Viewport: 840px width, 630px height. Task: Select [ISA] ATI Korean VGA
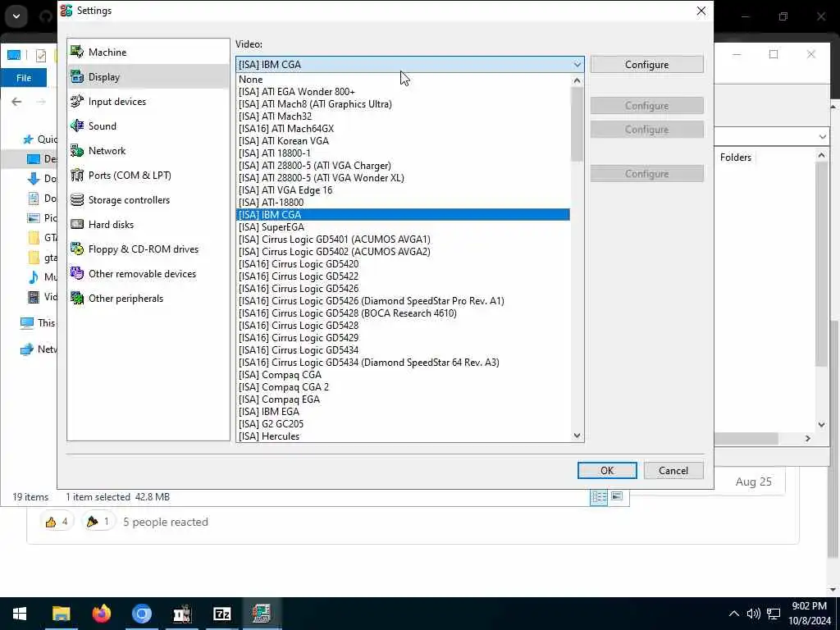point(403,141)
